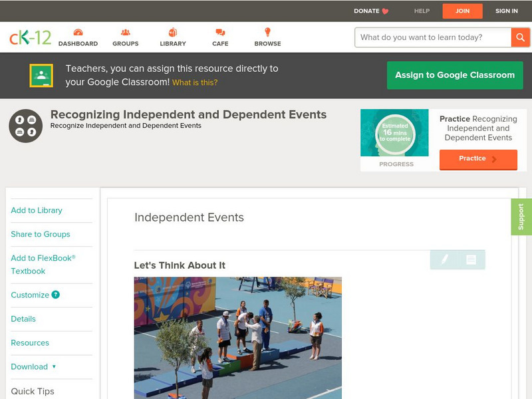Click the 'Quick Tips' sidebar heading
Image resolution: width=532 pixels, height=399 pixels.
(33, 391)
